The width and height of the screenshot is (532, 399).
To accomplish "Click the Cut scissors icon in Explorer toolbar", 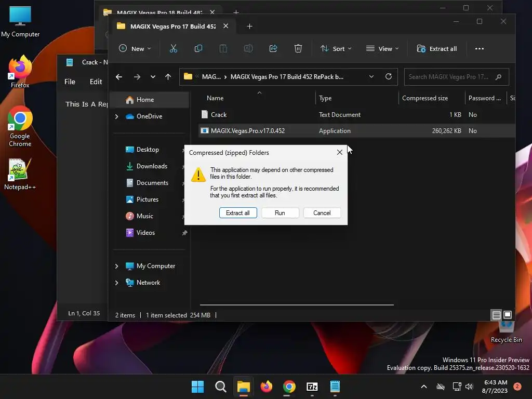I will pos(174,48).
